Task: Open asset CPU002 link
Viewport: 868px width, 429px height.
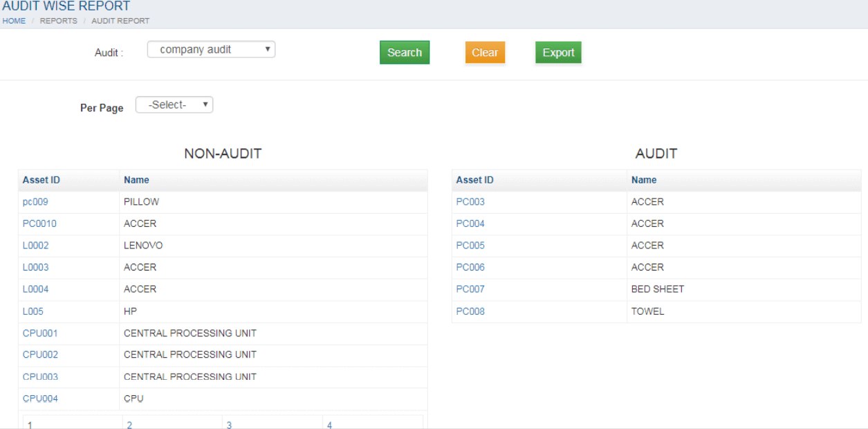Action: (x=40, y=354)
